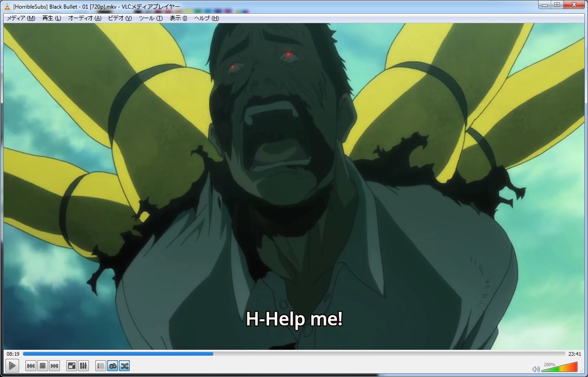Maximize the VLC window
This screenshot has height=377, width=588.
[x=557, y=5]
